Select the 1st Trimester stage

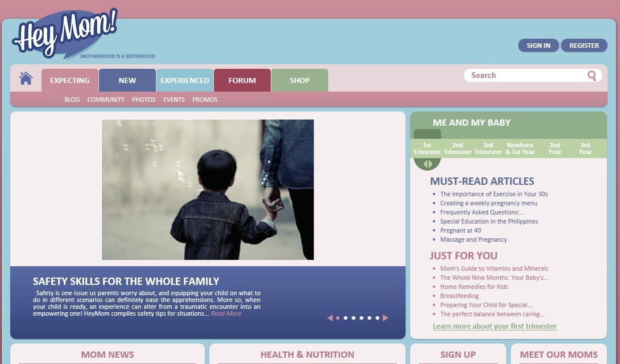tap(427, 148)
